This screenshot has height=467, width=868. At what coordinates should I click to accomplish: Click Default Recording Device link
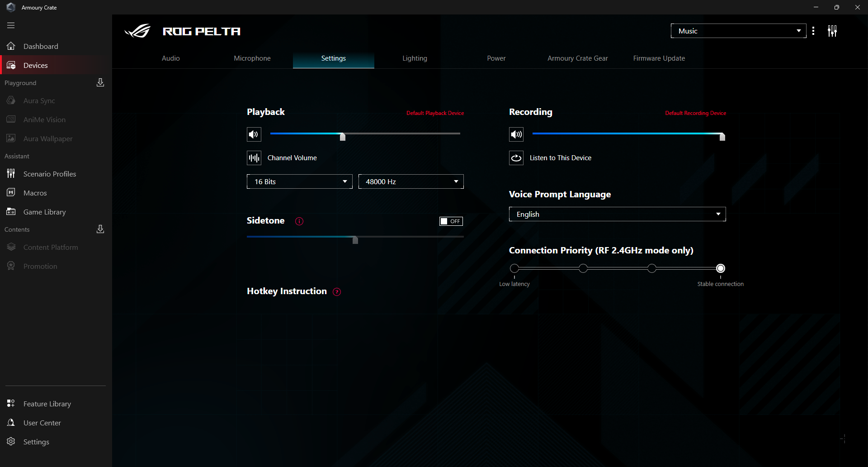click(x=696, y=113)
